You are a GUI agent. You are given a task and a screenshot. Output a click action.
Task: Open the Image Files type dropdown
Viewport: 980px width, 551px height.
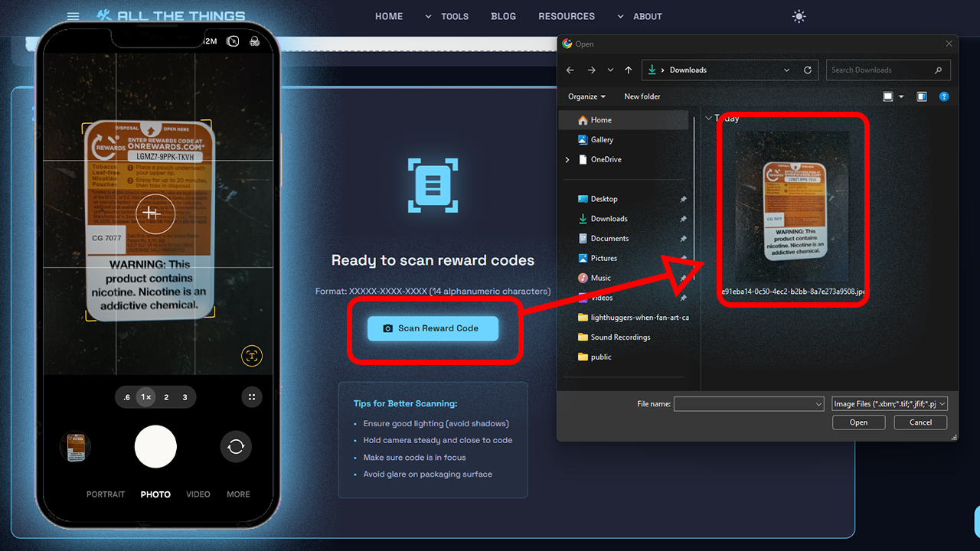click(890, 403)
